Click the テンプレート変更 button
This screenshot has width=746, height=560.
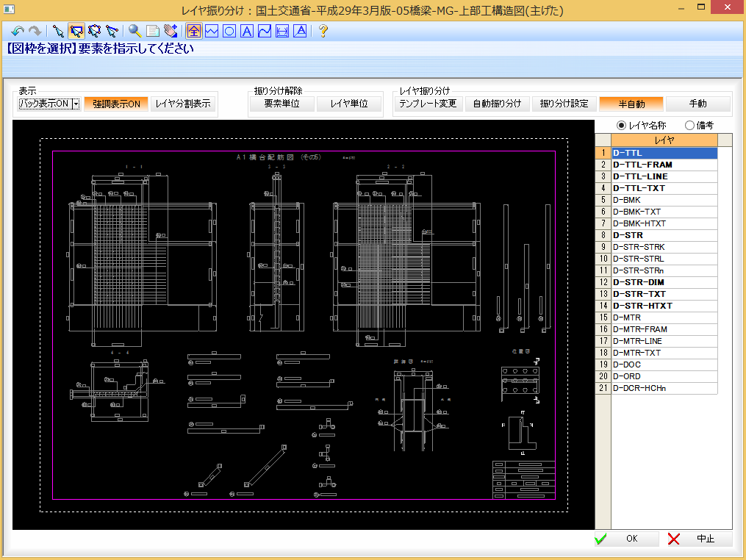click(x=428, y=104)
